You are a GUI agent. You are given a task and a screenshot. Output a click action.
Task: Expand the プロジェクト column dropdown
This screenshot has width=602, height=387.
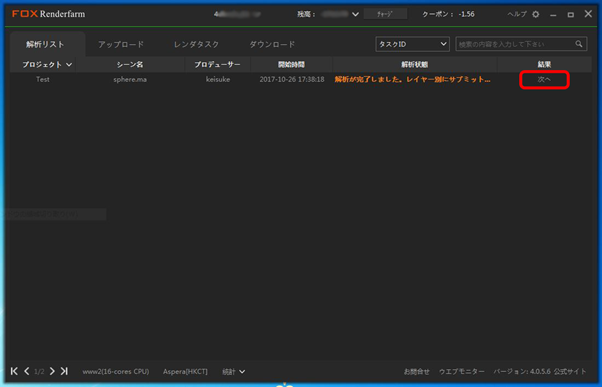click(x=69, y=64)
